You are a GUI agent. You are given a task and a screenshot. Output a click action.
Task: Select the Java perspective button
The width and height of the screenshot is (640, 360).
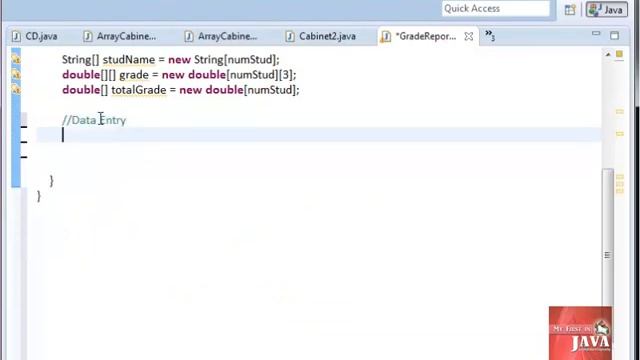tap(607, 9)
